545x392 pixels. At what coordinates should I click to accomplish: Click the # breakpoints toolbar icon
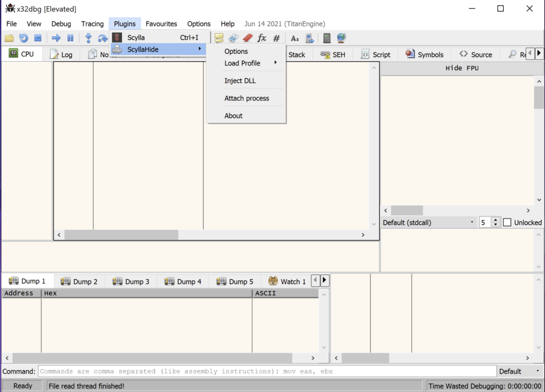[x=276, y=38]
